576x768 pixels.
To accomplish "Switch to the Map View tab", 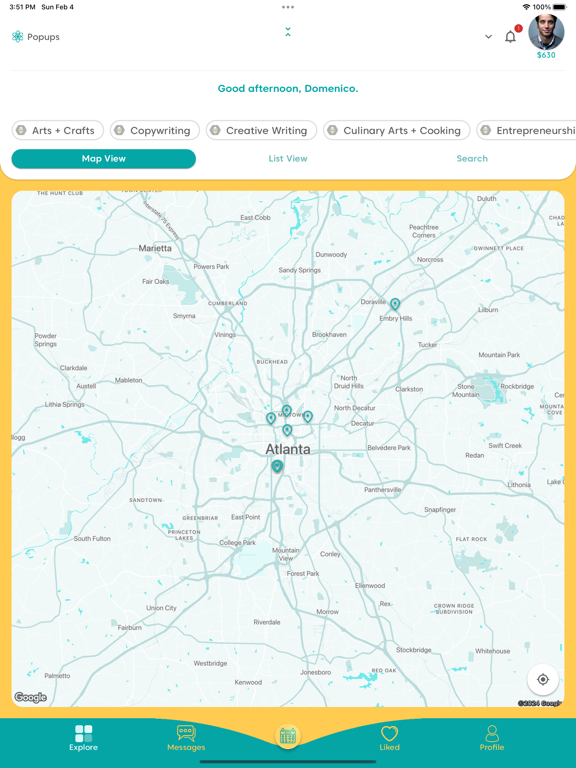I will pos(104,159).
